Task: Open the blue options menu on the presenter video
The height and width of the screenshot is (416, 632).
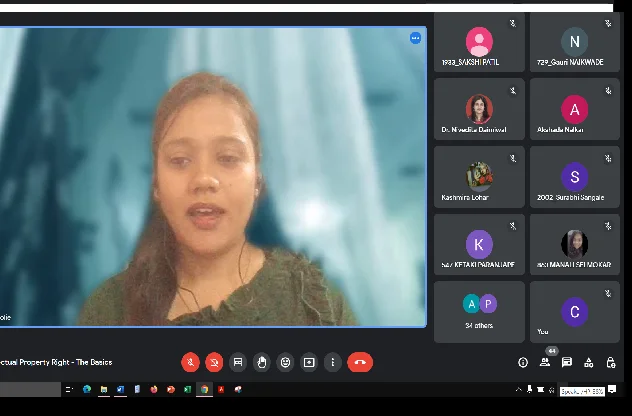Action: click(x=415, y=38)
